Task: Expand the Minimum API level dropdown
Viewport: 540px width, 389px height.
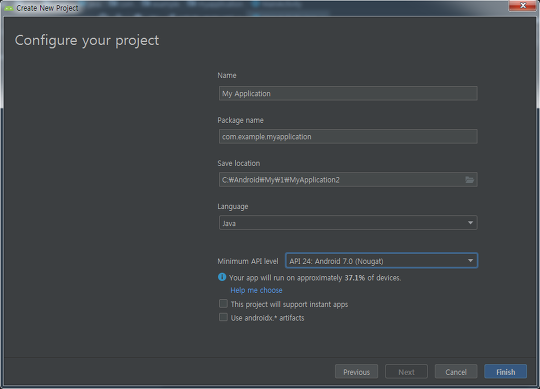Action: pyautogui.click(x=382, y=261)
